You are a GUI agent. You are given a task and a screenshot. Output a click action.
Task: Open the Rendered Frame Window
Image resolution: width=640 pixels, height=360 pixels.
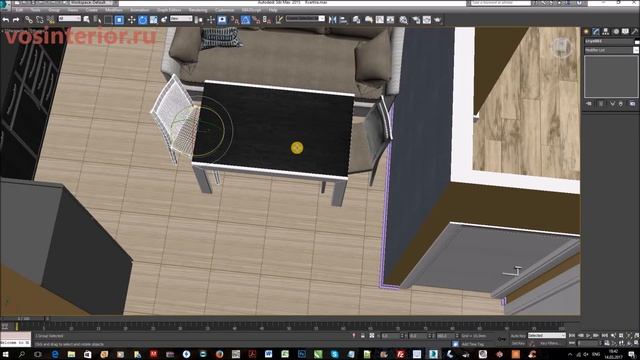pyautogui.click(x=427, y=20)
